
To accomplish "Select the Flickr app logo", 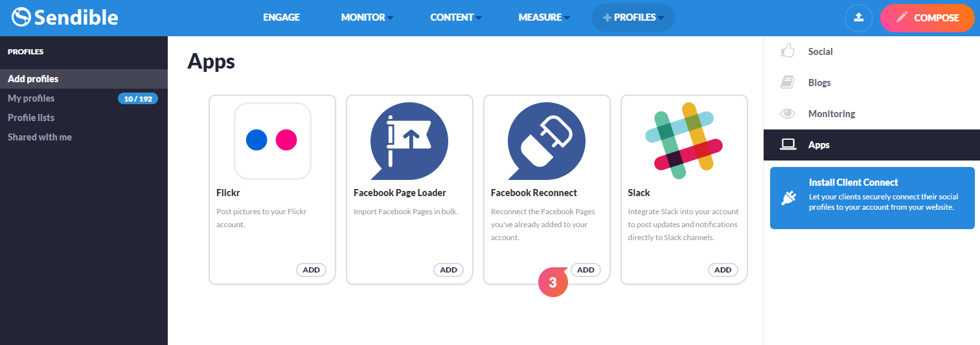I will pyautogui.click(x=273, y=140).
